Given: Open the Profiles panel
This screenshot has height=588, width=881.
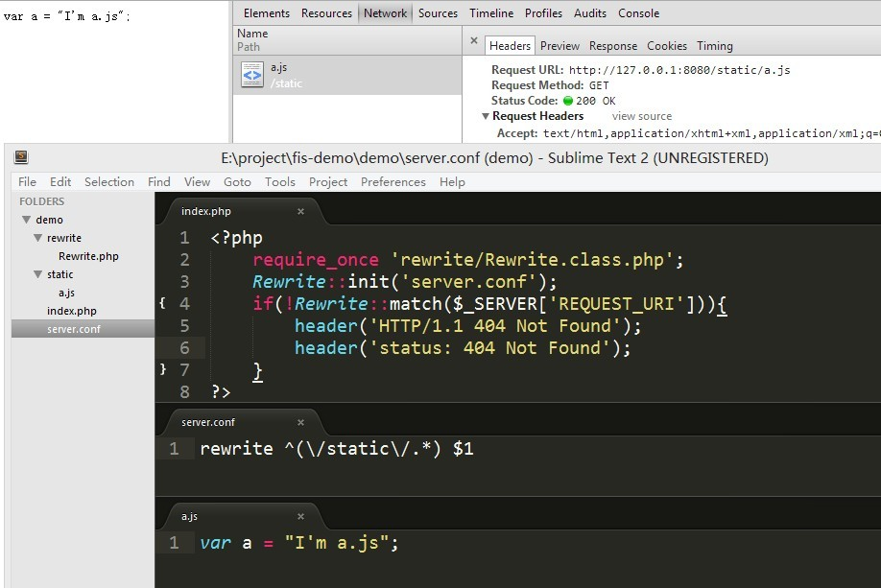Looking at the screenshot, I should [543, 12].
